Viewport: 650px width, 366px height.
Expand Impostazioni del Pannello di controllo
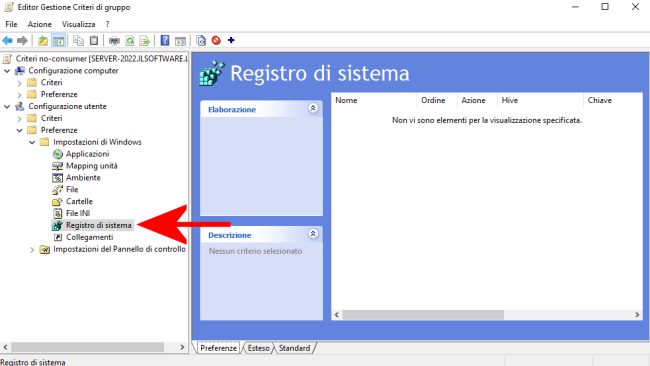coord(32,250)
